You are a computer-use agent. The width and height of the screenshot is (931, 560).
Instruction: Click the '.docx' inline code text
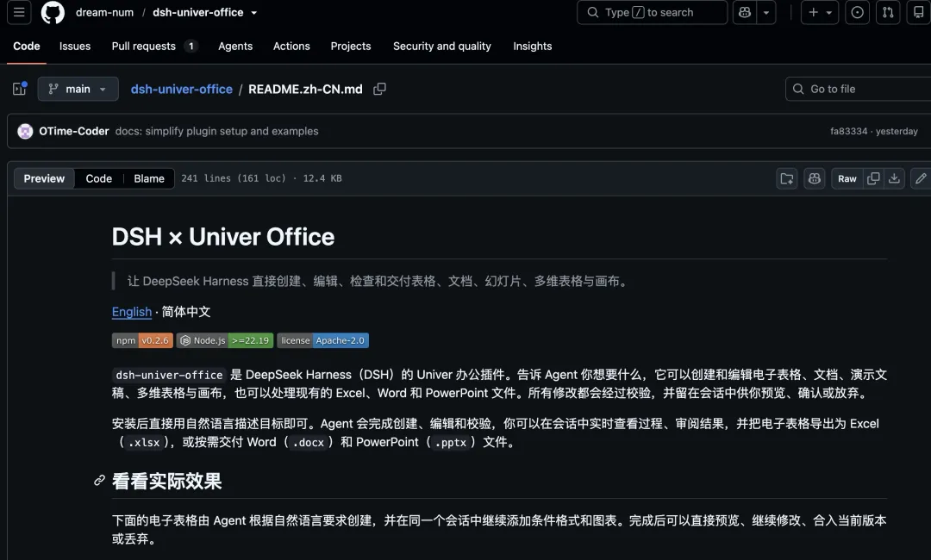(x=309, y=443)
